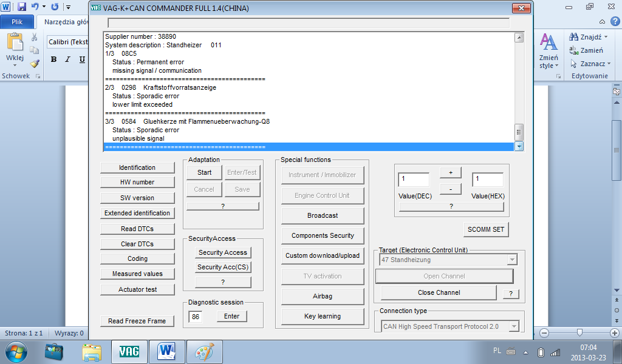The image size is (622, 364).
Task: Click Word zoom out minus button
Action: click(544, 333)
